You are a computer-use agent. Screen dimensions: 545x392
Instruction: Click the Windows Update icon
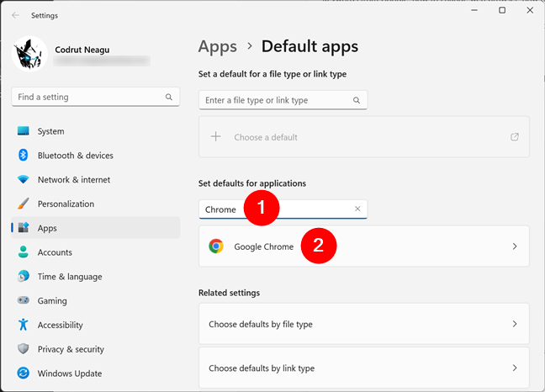tap(23, 373)
